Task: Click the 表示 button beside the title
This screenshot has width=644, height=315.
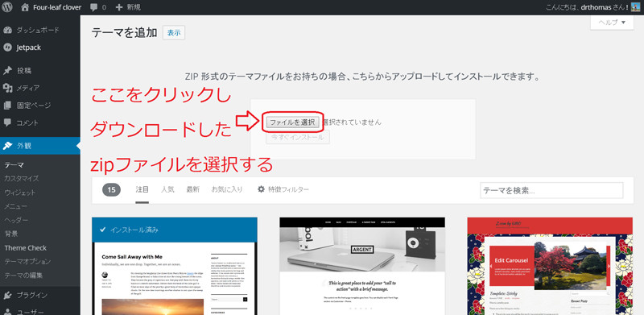Action: click(x=174, y=33)
